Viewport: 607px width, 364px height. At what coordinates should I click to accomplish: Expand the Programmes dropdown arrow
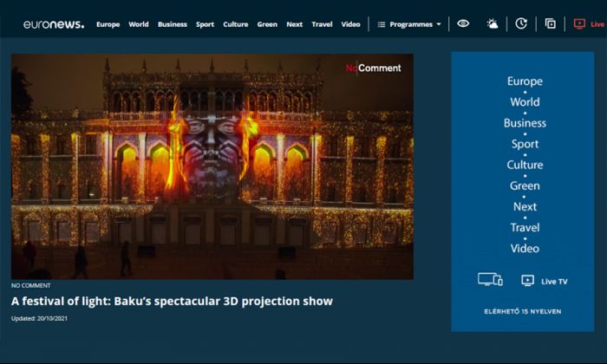click(x=439, y=24)
